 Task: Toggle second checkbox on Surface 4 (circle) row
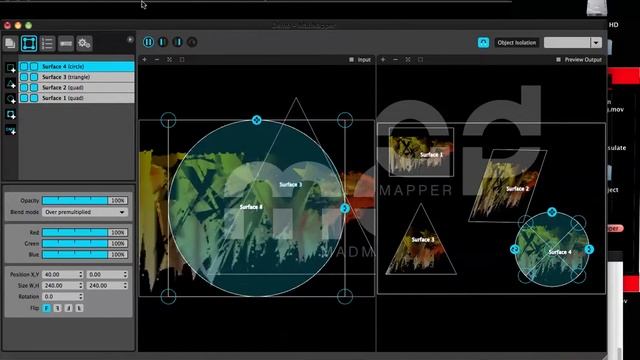(34, 66)
